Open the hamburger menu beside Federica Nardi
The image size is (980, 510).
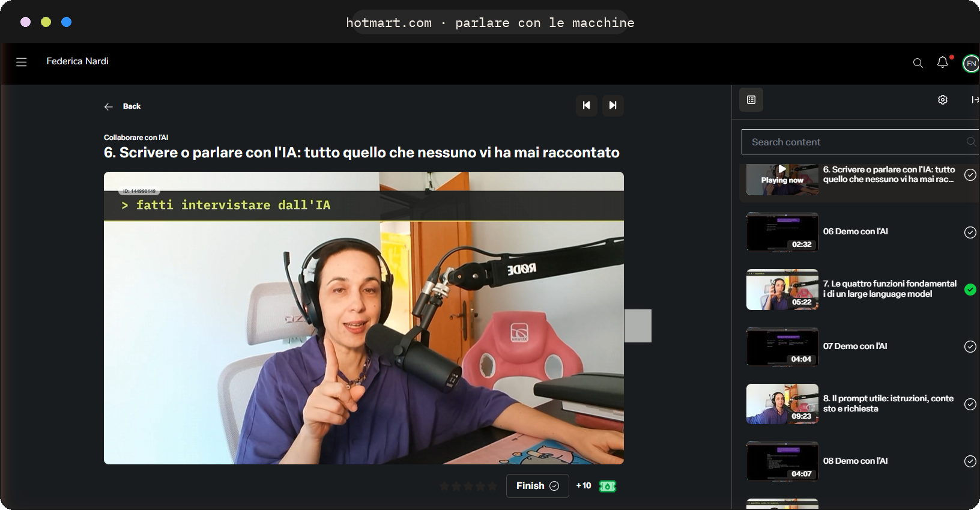coord(22,62)
